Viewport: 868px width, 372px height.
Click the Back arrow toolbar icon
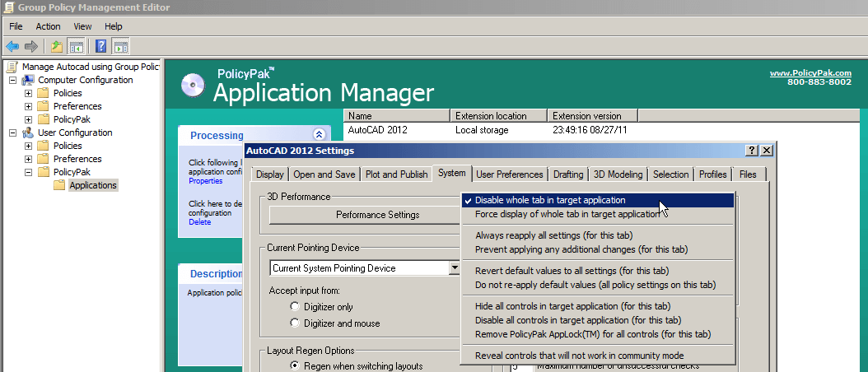point(12,46)
